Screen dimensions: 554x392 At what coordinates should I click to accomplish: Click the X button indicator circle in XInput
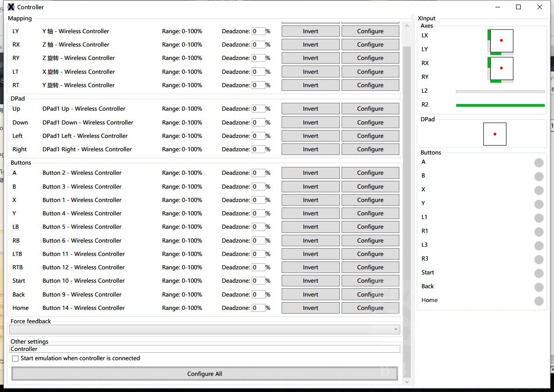click(x=539, y=190)
